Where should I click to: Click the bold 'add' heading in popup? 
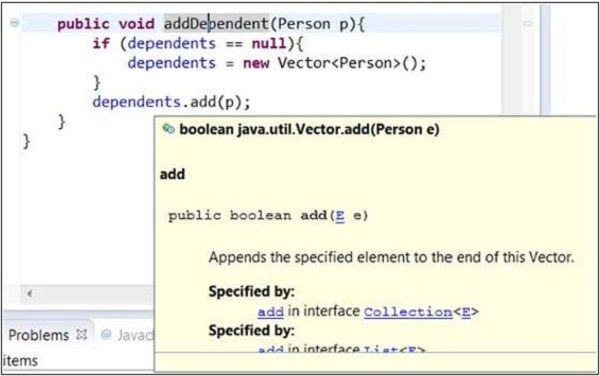coord(172,174)
